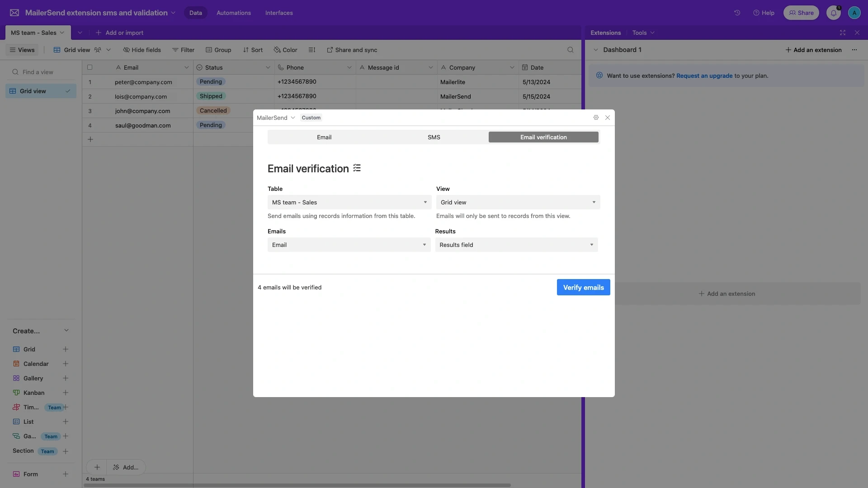Open the Results field dropdown
Screen dimensions: 868x488
coord(516,245)
